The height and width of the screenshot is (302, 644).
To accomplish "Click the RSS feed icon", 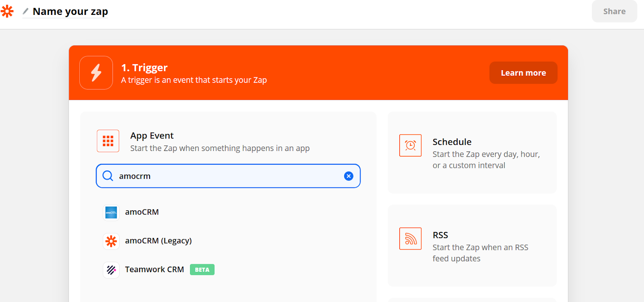I will (411, 239).
